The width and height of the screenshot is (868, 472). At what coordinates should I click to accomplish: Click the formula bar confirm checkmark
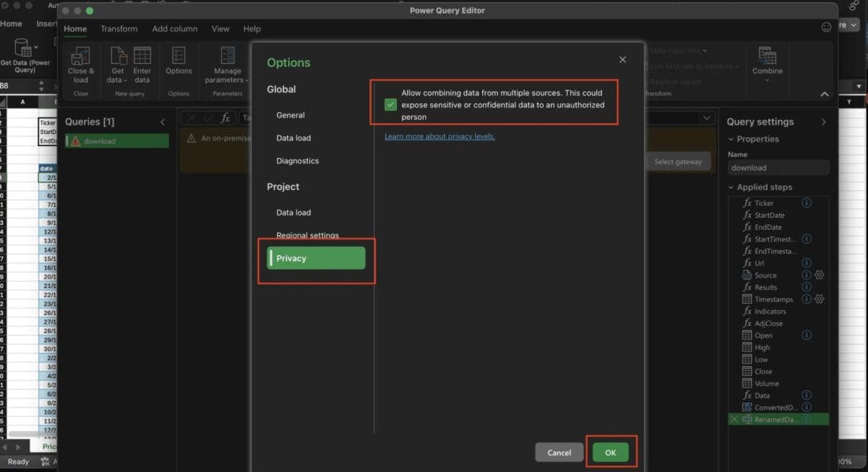208,118
